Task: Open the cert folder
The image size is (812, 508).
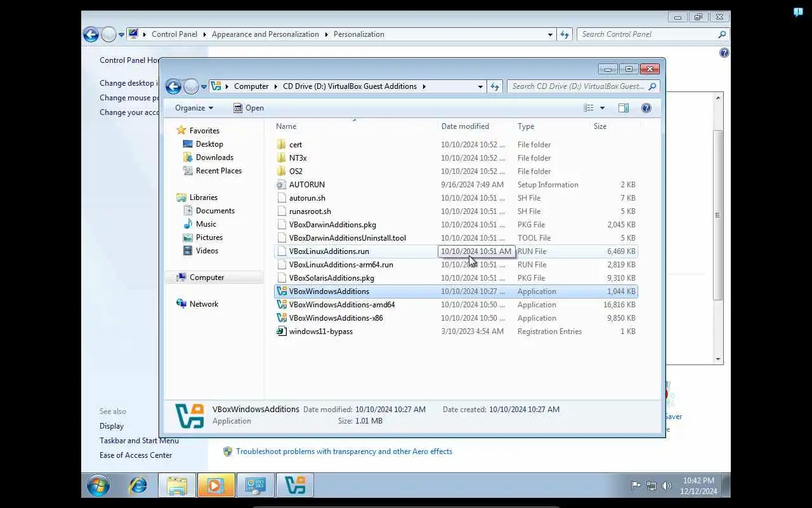Action: 296,145
